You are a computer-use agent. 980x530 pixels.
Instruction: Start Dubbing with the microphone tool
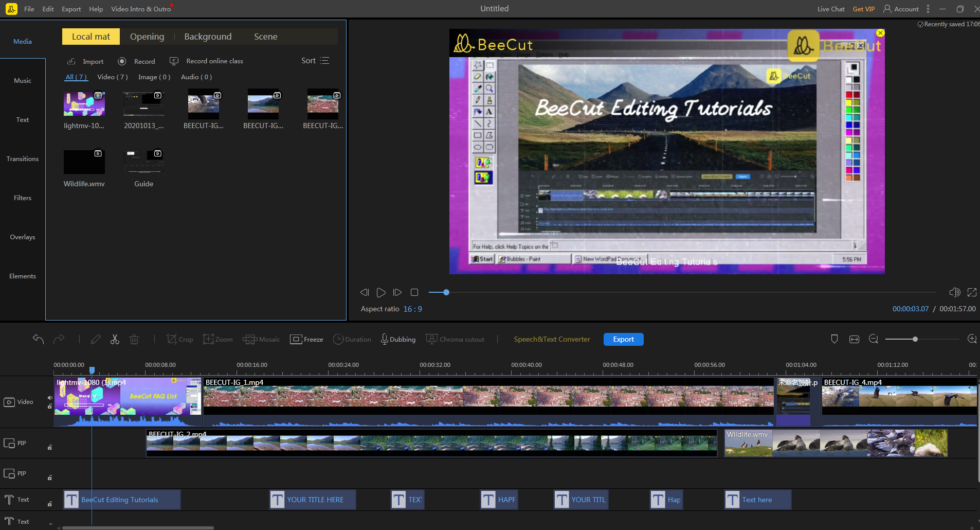tap(398, 339)
